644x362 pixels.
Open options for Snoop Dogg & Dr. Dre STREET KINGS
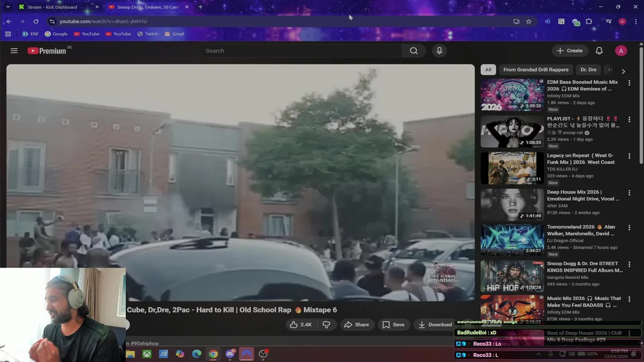629,264
